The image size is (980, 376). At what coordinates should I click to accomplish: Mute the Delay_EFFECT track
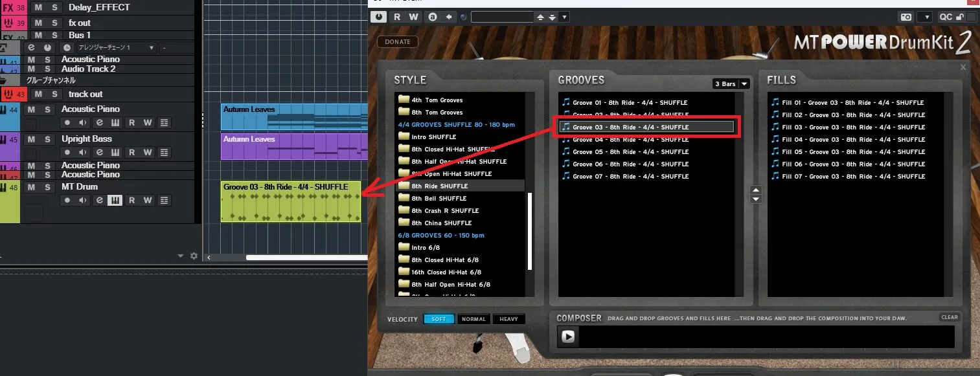pos(39,7)
